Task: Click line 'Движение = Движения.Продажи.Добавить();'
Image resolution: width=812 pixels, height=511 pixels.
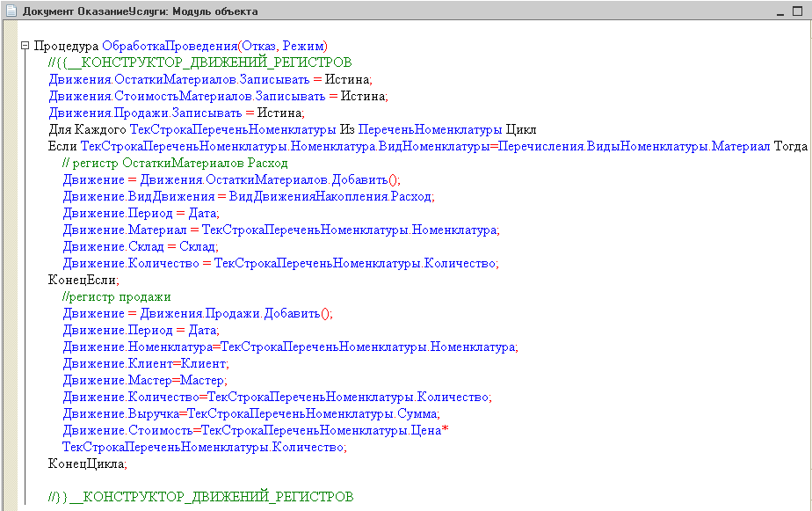Action: pyautogui.click(x=198, y=313)
